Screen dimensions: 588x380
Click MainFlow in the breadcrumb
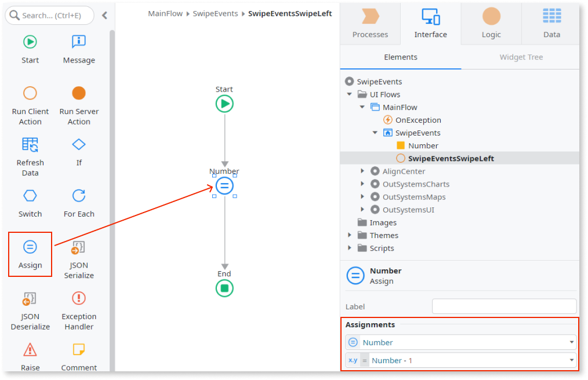pyautogui.click(x=165, y=13)
